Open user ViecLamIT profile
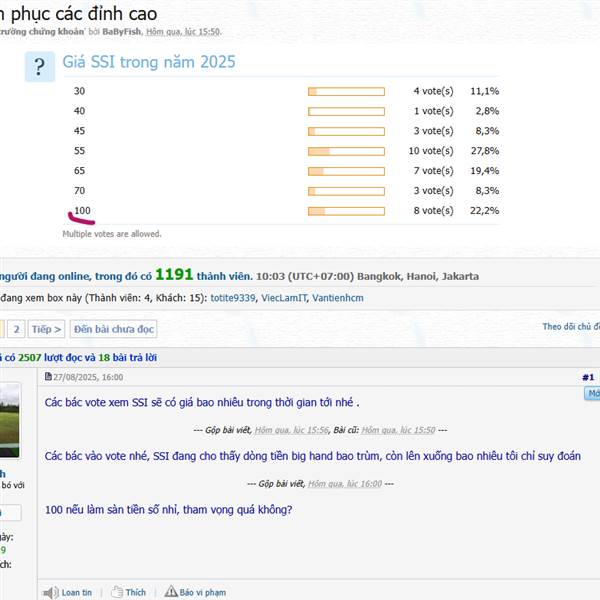This screenshot has height=600, width=600. [284, 298]
